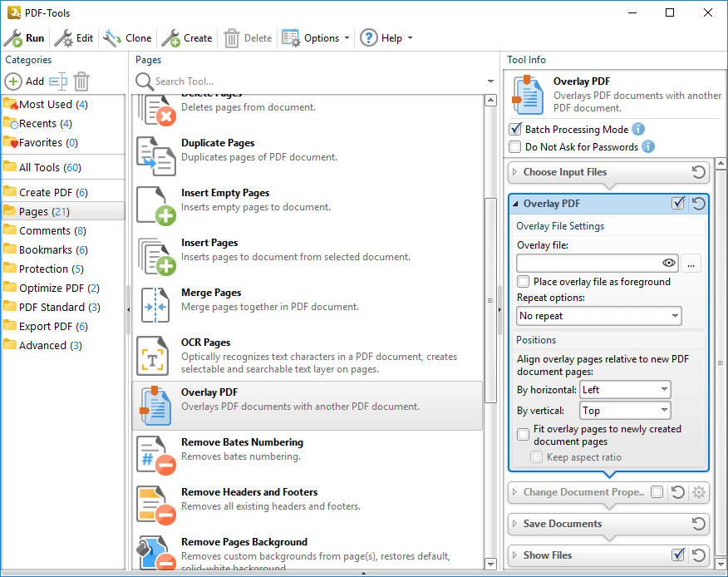The width and height of the screenshot is (728, 577).
Task: Clone the selected tool
Action: [x=128, y=38]
